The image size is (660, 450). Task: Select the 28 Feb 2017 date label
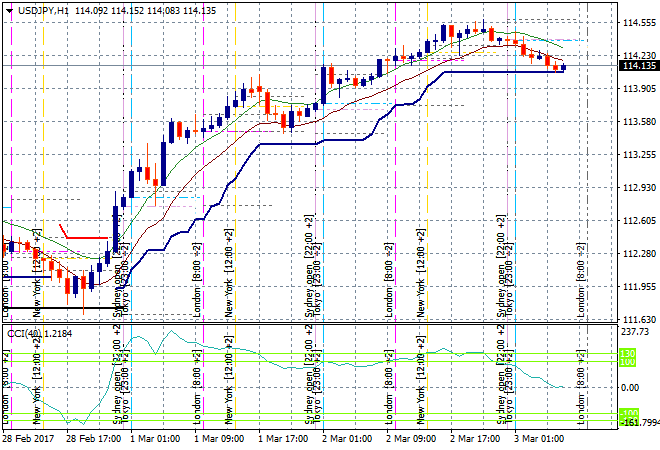29,439
